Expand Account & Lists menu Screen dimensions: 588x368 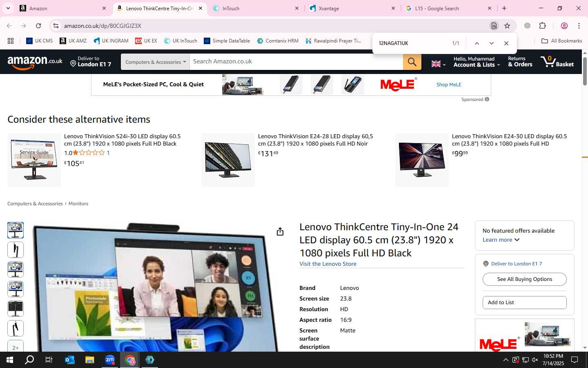477,62
